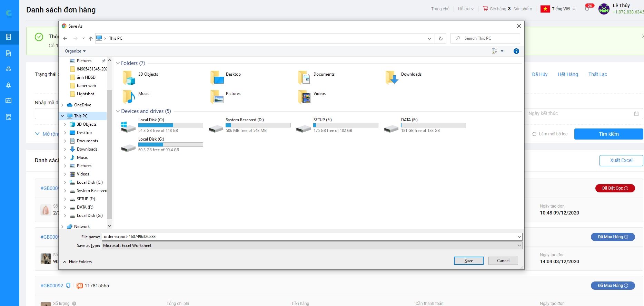Click the Save button

(468, 261)
